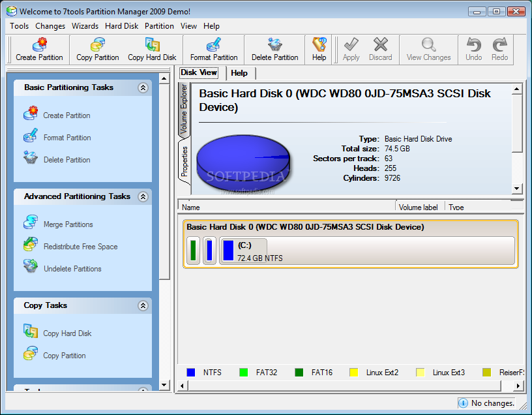Click Copy Hard Disk icon in Copy Tasks
The height and width of the screenshot is (415, 532).
tap(31, 331)
